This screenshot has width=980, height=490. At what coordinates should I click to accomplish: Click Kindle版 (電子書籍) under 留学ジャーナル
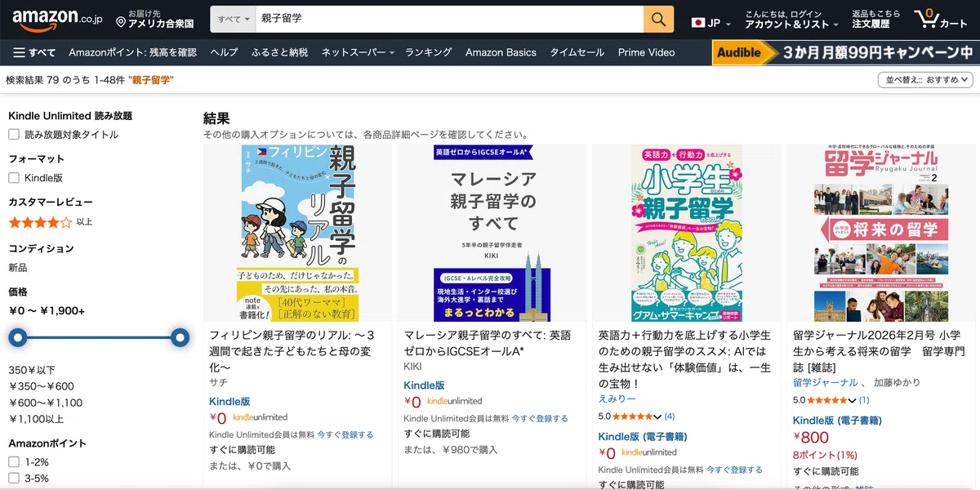click(x=837, y=421)
